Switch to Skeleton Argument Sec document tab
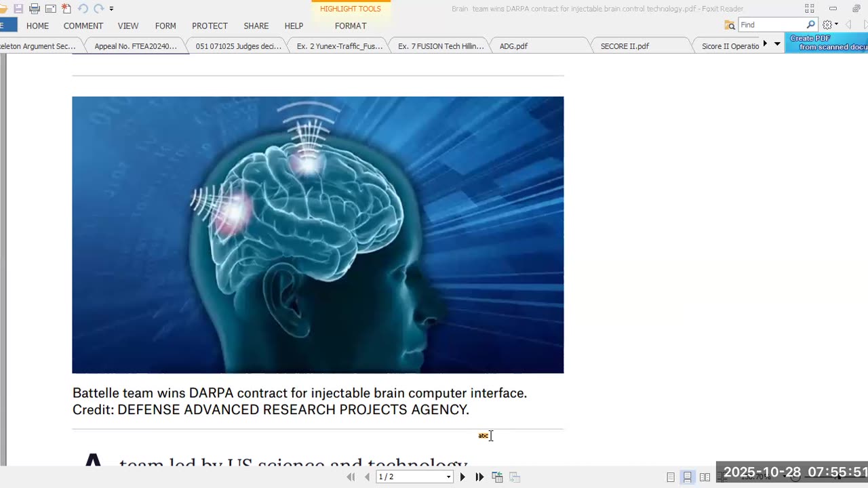 click(38, 46)
